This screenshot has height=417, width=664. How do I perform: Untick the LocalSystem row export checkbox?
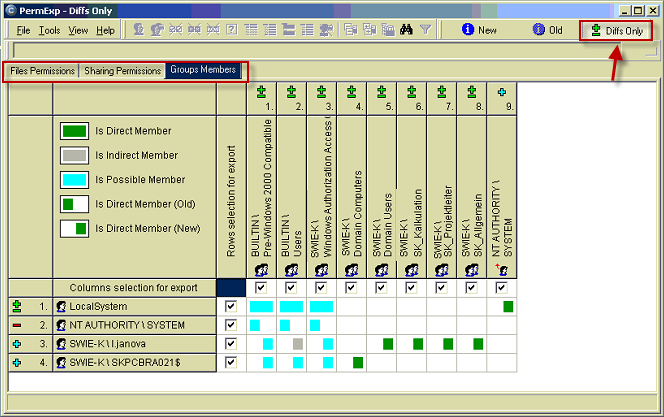231,307
